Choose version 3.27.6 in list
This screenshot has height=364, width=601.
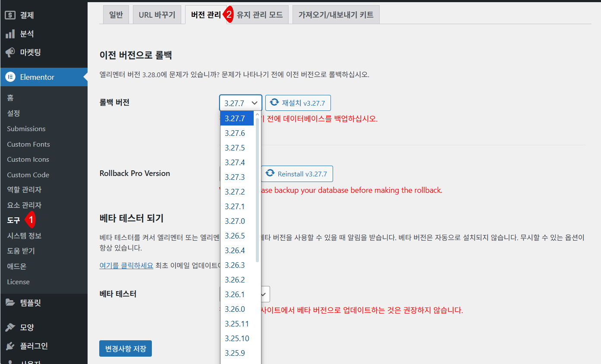click(237, 133)
